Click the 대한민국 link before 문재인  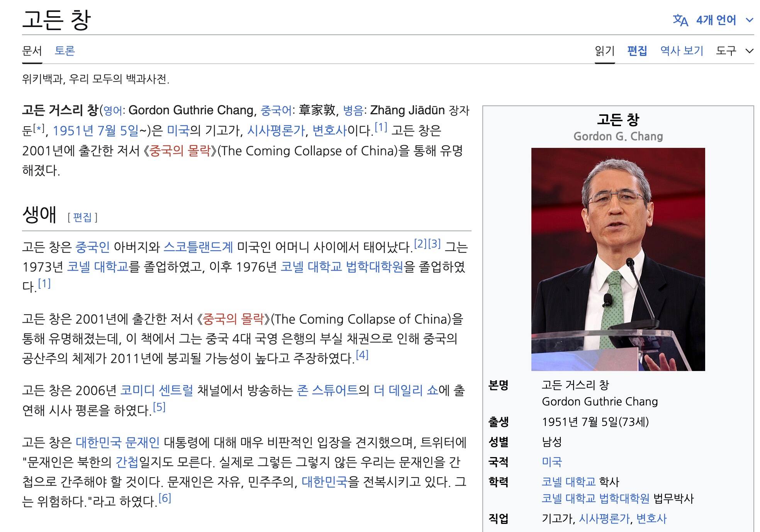[x=98, y=442]
